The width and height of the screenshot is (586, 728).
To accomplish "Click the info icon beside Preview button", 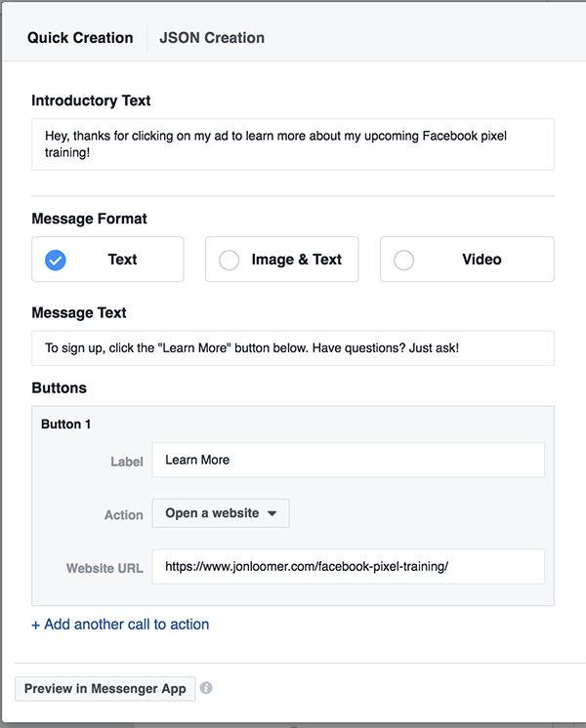I will tap(206, 688).
